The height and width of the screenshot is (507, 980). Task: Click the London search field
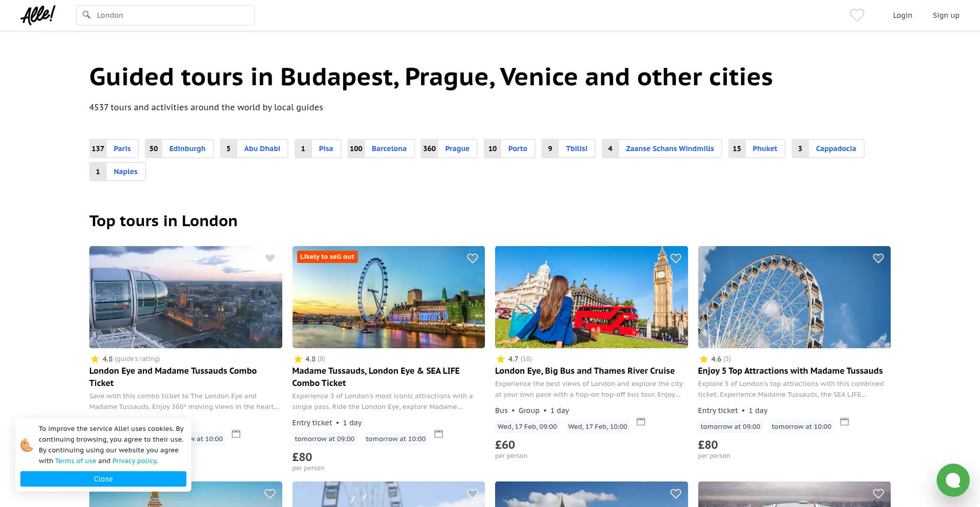click(x=165, y=15)
